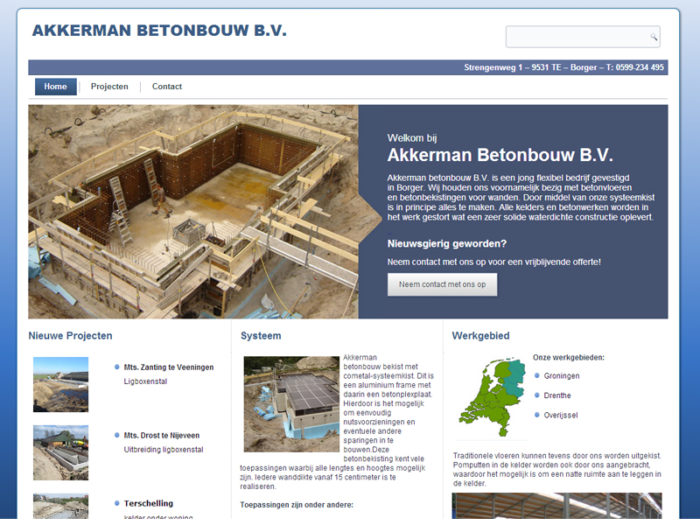This screenshot has height=525, width=700.
Task: Select the Overijssel list item
Action: [561, 415]
